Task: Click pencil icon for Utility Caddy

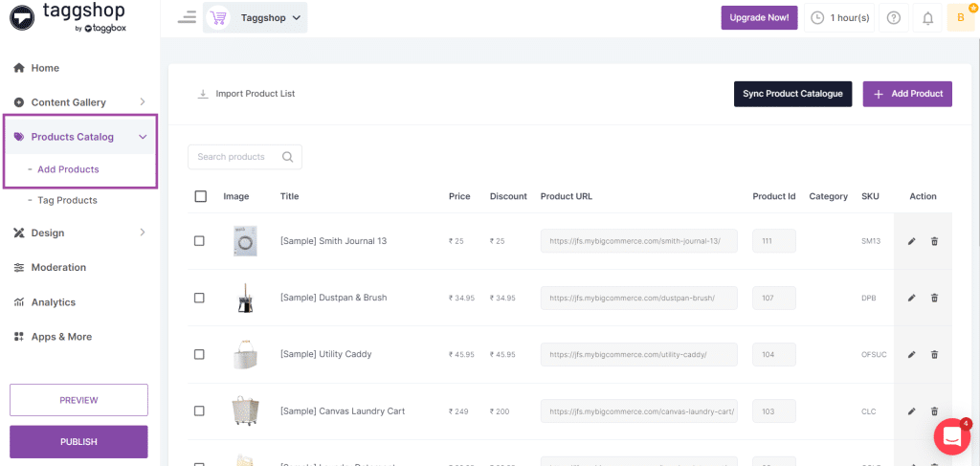Action: pos(911,354)
